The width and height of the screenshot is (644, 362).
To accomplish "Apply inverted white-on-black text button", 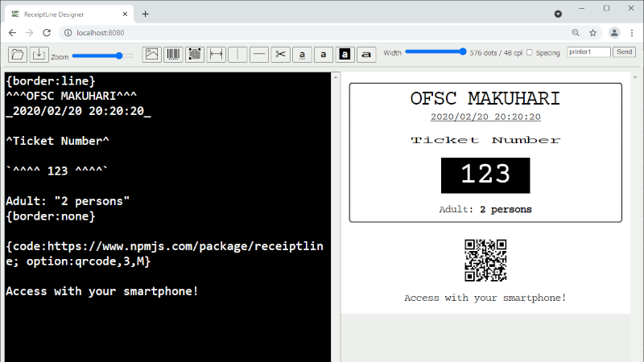I will 345,54.
